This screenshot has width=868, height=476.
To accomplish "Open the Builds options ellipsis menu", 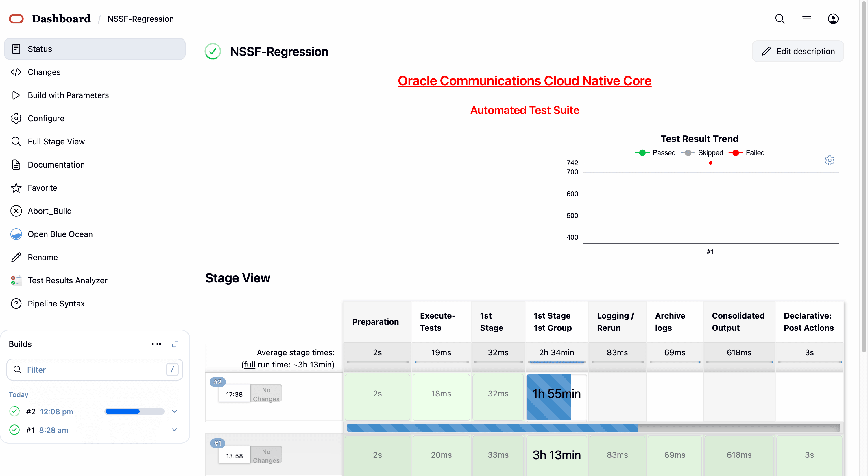I will 156,344.
